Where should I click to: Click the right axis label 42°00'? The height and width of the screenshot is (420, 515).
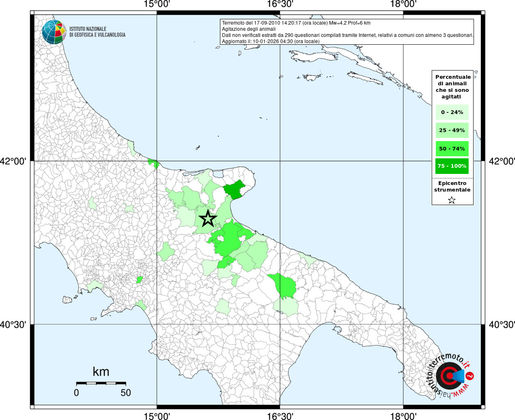tap(501, 161)
